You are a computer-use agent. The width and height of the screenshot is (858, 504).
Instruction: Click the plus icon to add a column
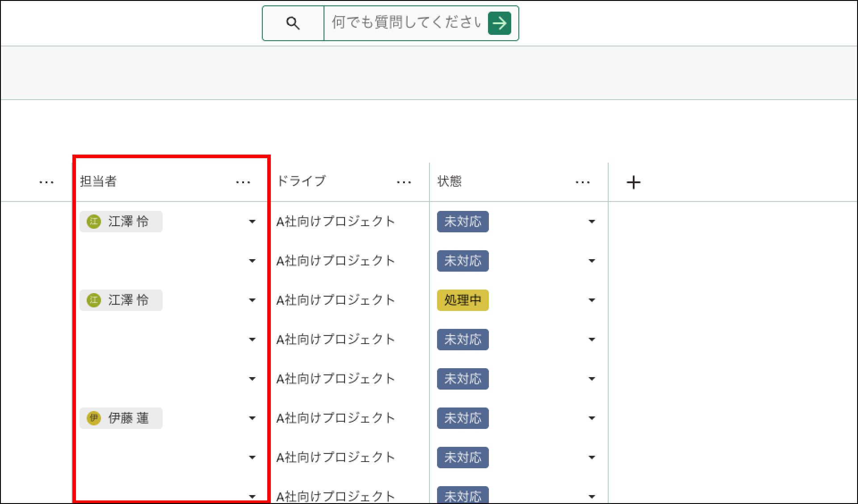point(633,182)
